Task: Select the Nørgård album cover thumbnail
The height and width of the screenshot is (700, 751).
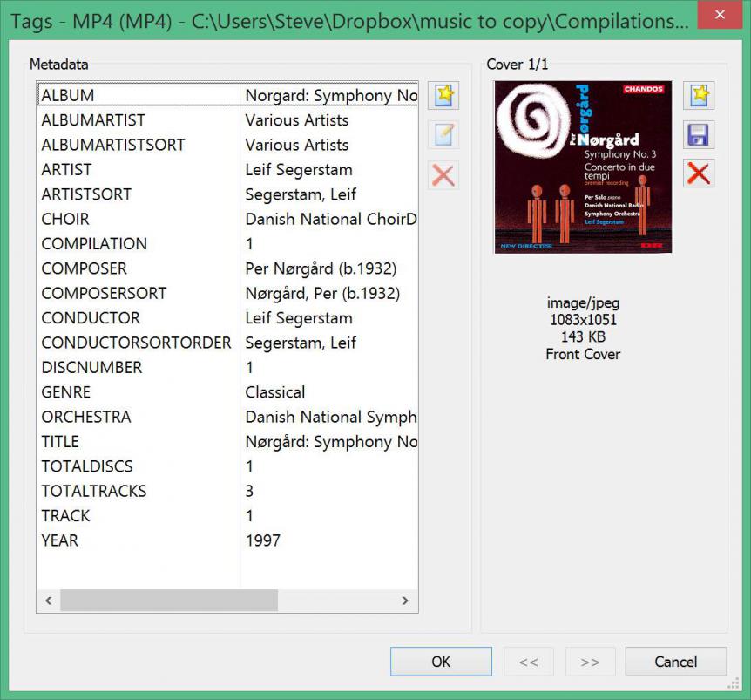Action: click(x=583, y=167)
